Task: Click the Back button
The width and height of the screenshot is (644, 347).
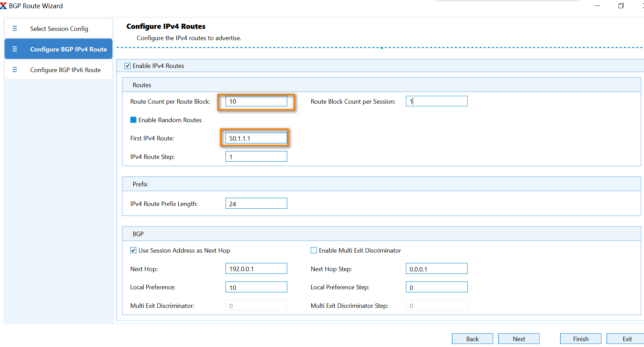Action: pos(472,339)
